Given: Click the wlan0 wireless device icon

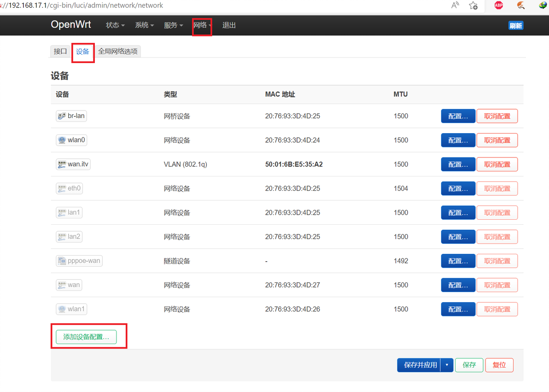Looking at the screenshot, I should click(x=62, y=140).
